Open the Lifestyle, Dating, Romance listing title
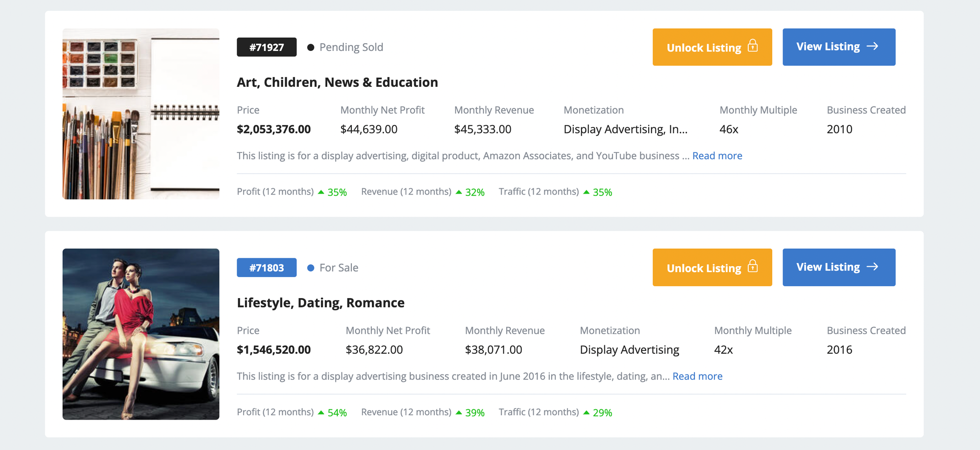The image size is (980, 450). pos(320,302)
